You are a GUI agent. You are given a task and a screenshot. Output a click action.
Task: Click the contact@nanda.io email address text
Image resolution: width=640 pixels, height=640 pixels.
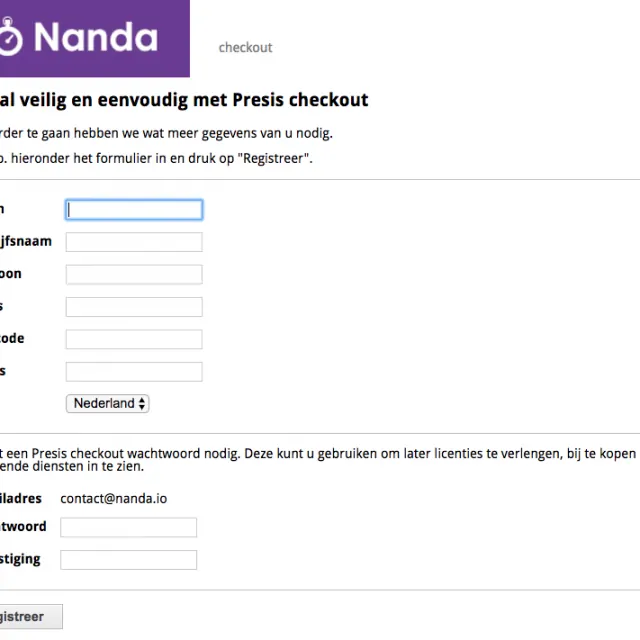pyautogui.click(x=113, y=499)
